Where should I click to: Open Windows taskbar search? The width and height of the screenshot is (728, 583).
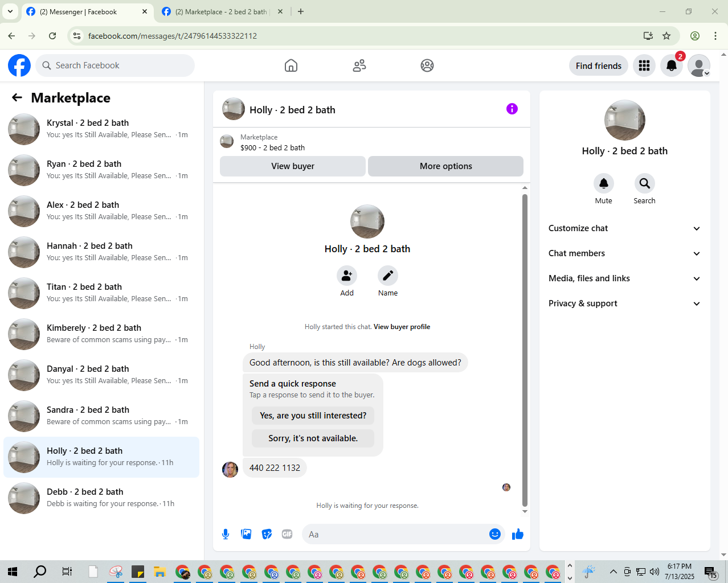coord(40,572)
